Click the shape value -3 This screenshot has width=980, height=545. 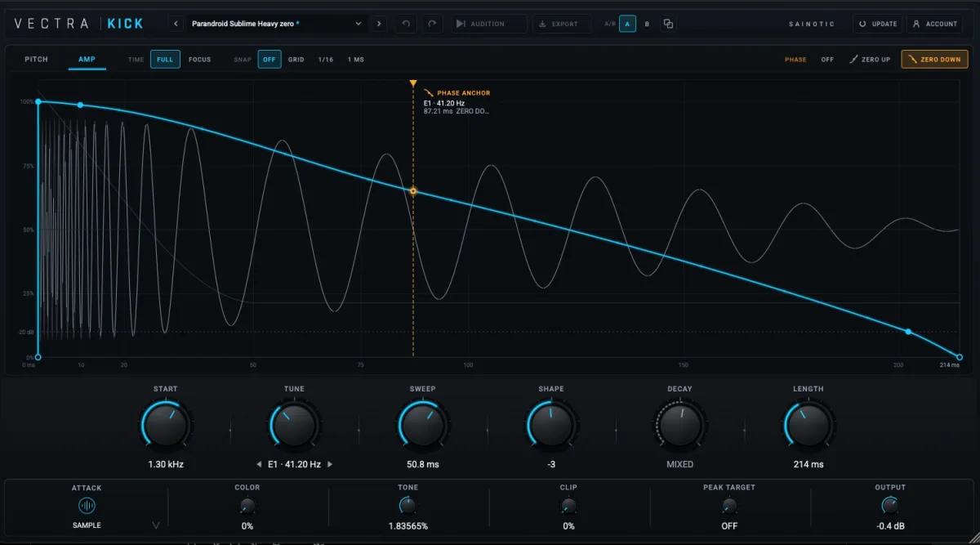(x=551, y=464)
